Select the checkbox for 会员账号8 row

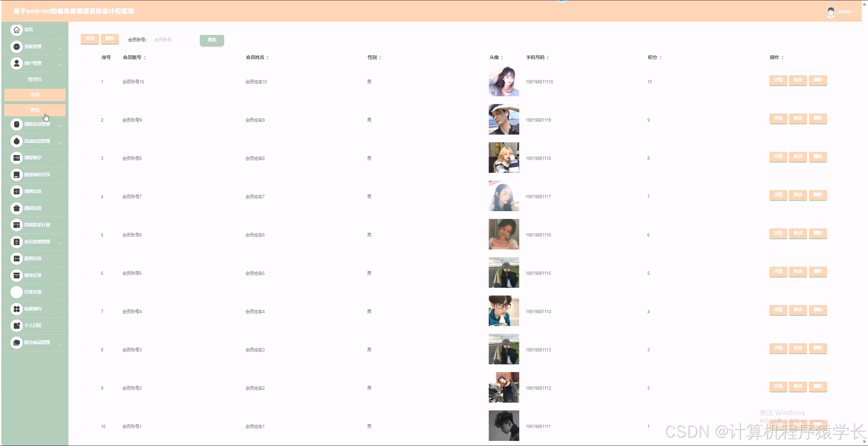86,159
